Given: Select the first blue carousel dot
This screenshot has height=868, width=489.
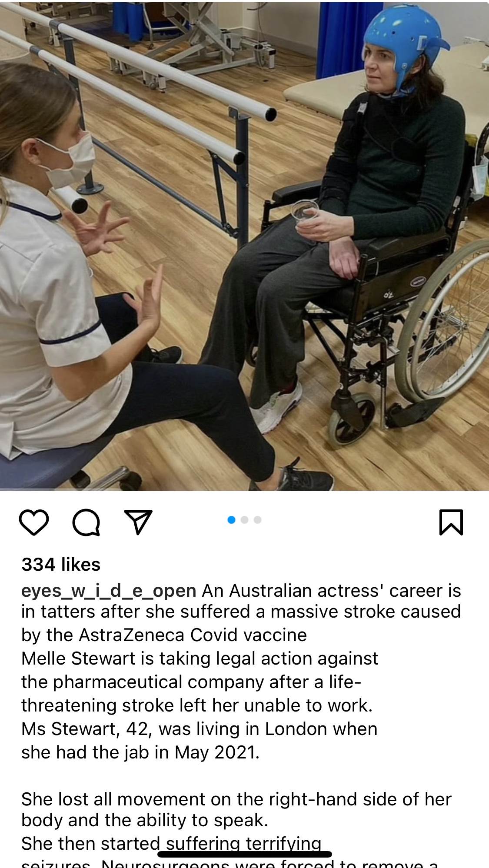Looking at the screenshot, I should 232,519.
